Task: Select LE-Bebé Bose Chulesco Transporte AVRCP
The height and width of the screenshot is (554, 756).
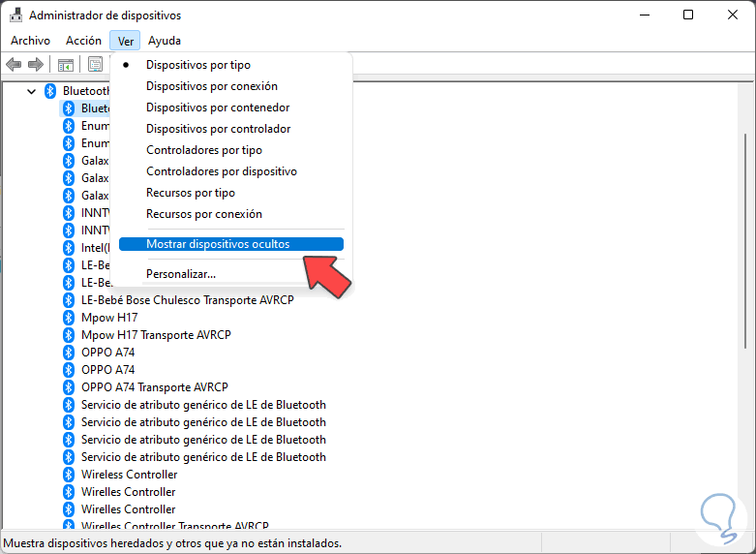Action: coord(188,300)
